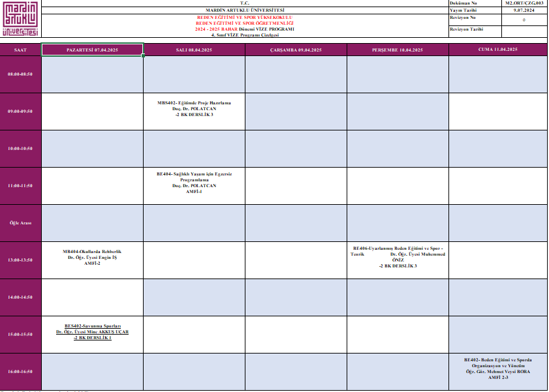The width and height of the screenshot is (549, 392).
Task: Click the 'Revizyon No' label cell
Action: (x=475, y=20)
